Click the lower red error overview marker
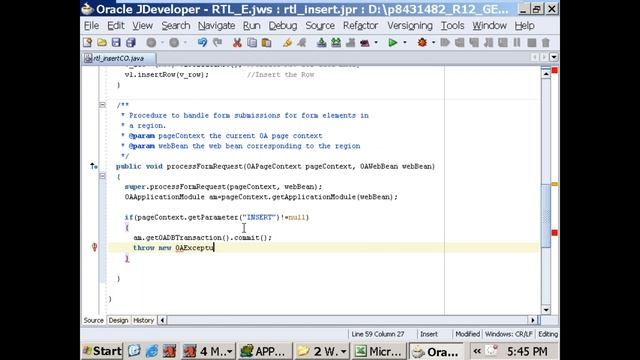640x360 pixels. coord(555,233)
